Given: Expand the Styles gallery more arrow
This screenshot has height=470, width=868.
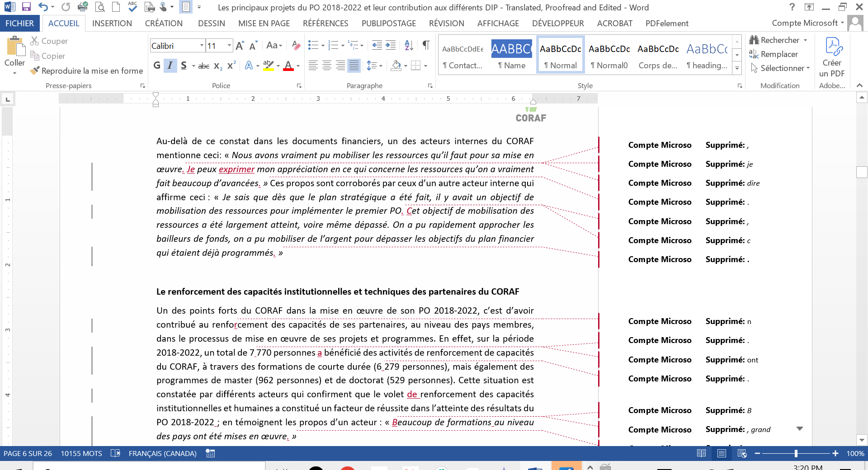Looking at the screenshot, I should click(737, 68).
